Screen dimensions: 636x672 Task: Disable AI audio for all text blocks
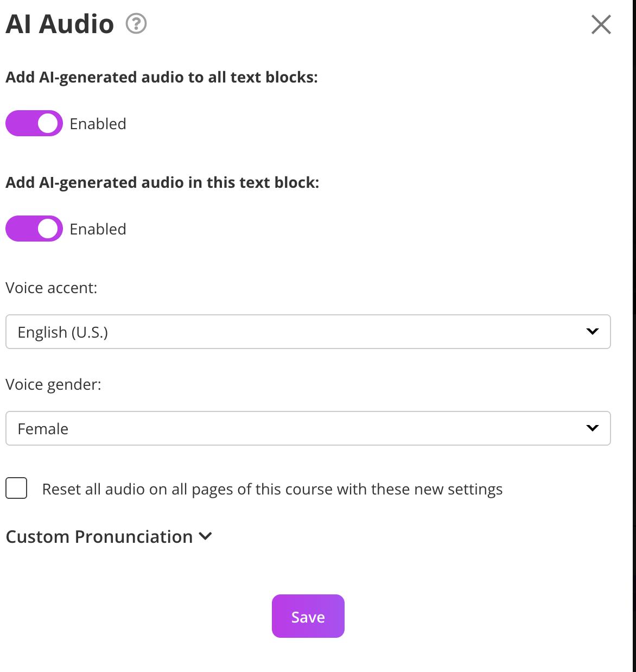click(34, 123)
